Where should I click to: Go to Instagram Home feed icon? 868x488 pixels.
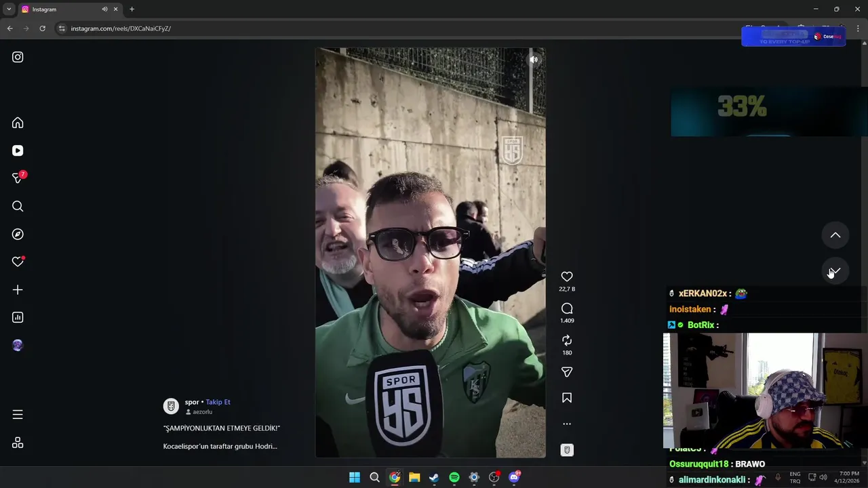point(18,123)
